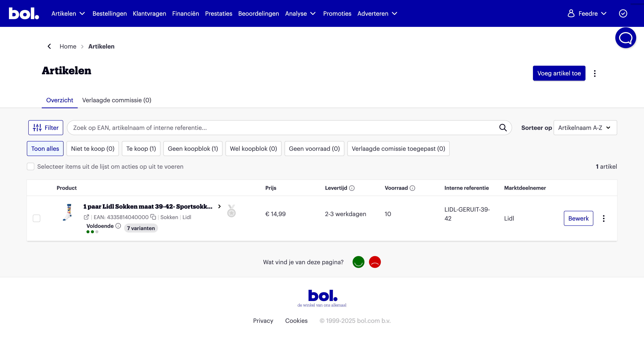
Task: Click the Feedre user profile icon
Action: tap(571, 13)
